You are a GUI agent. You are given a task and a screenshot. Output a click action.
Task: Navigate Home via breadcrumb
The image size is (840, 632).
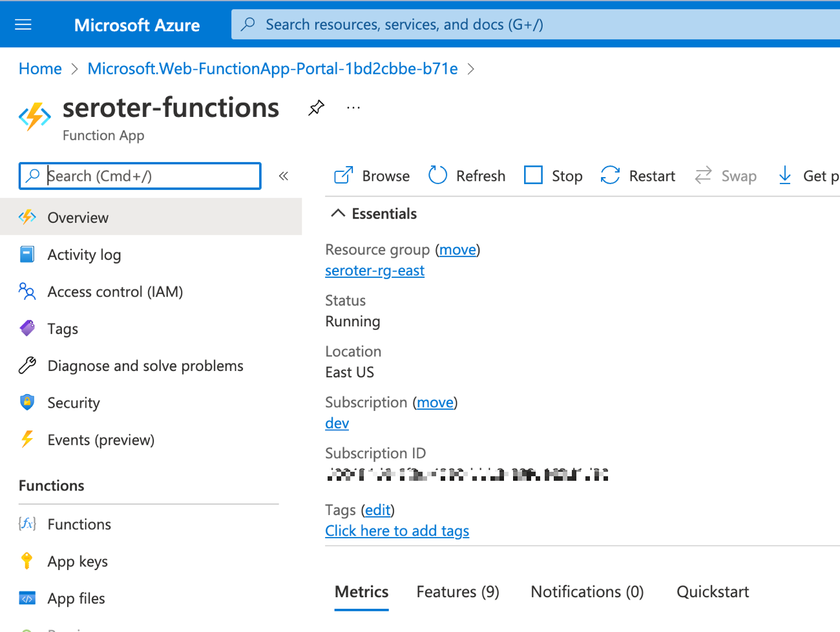coord(40,69)
